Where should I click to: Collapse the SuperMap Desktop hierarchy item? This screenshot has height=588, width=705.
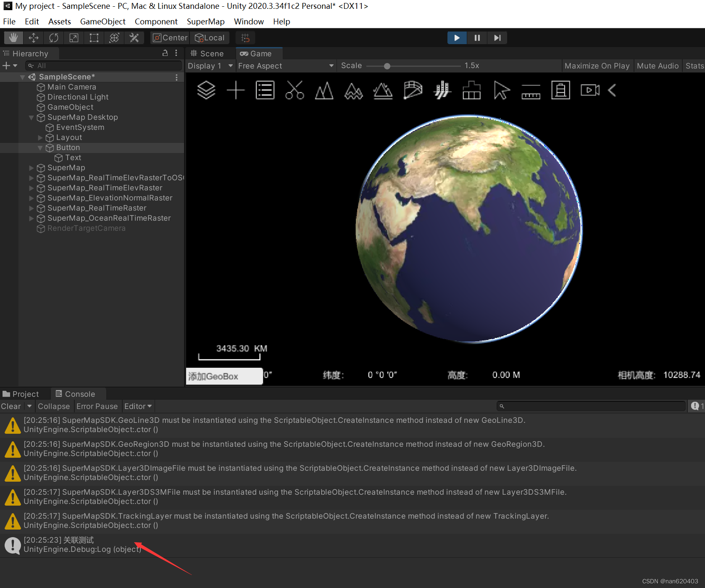click(31, 118)
